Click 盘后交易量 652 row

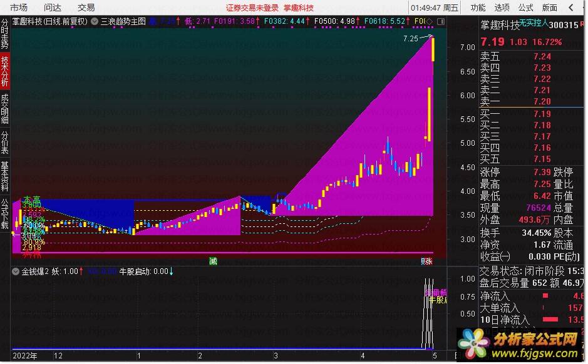click(x=531, y=283)
